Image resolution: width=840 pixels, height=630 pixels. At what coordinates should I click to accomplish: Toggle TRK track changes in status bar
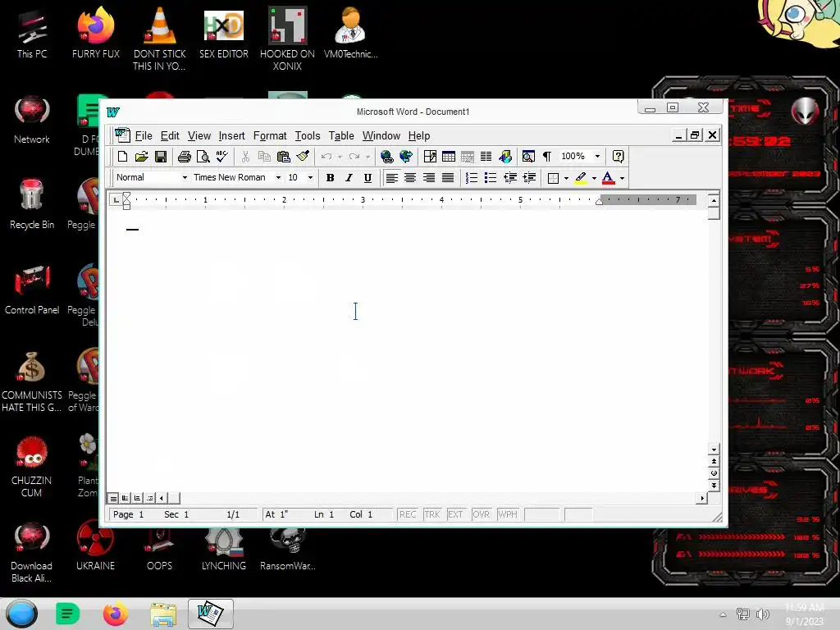pyautogui.click(x=431, y=514)
